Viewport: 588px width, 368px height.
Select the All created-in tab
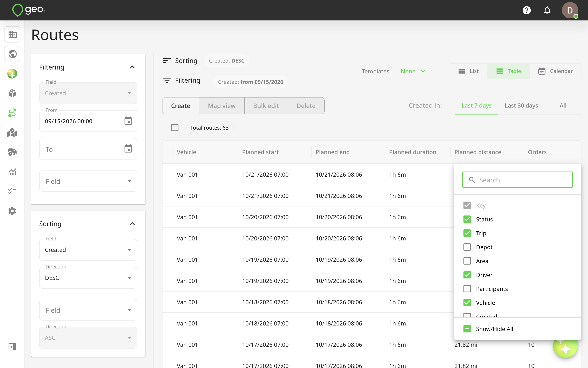563,105
